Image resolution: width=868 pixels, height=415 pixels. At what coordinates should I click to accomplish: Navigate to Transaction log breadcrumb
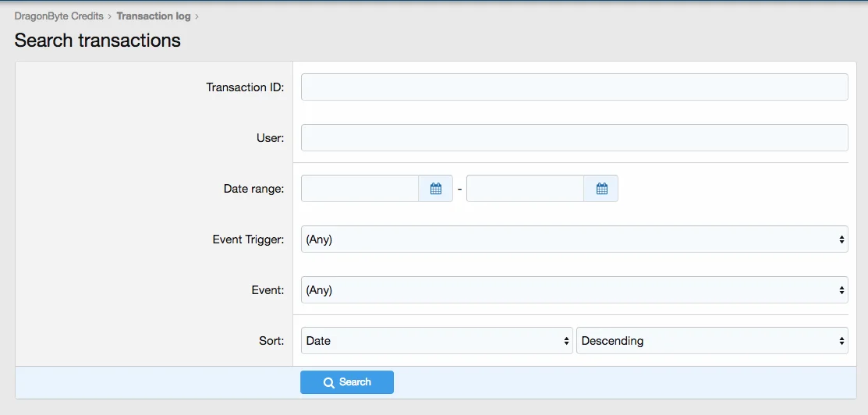[153, 16]
